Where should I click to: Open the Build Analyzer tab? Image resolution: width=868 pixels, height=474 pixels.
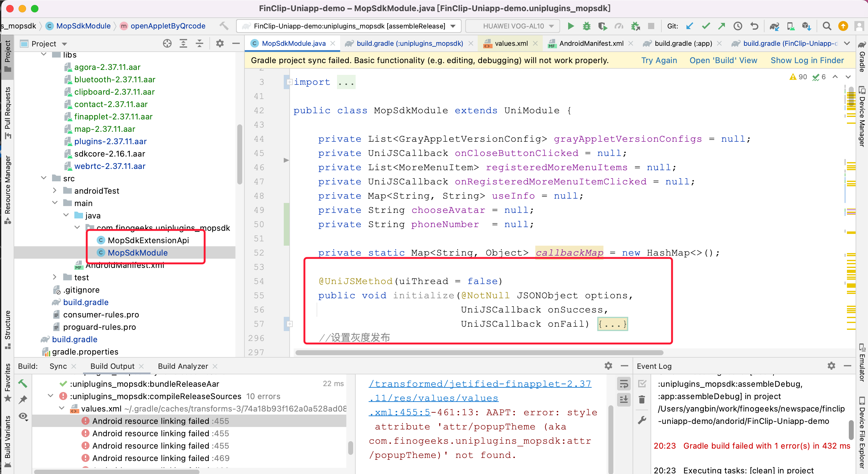[x=183, y=366]
